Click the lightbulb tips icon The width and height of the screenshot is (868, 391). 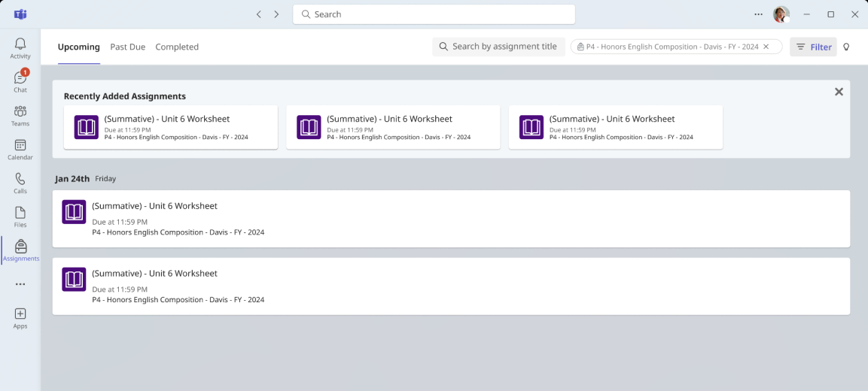[x=846, y=47]
